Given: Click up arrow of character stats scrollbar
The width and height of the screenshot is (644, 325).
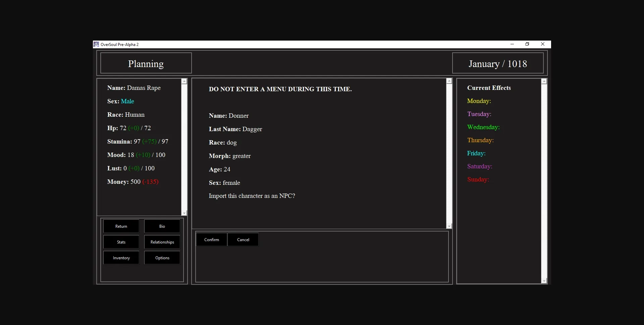Looking at the screenshot, I should click(184, 82).
